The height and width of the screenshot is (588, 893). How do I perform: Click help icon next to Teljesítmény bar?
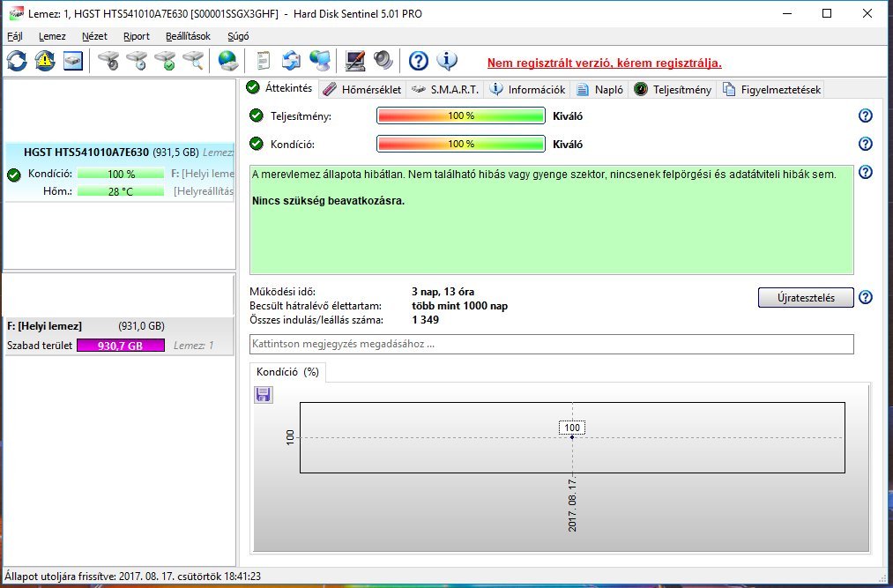(x=865, y=115)
